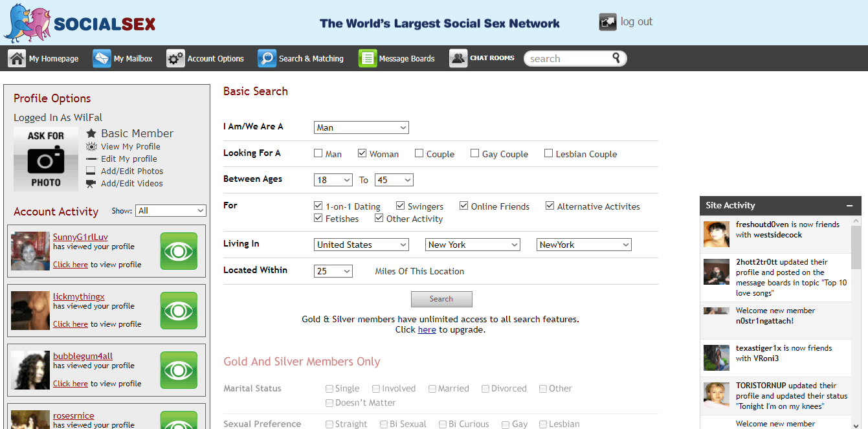Image resolution: width=868 pixels, height=429 pixels.
Task: Enable the Gay Couple checkbox
Action: coord(475,153)
